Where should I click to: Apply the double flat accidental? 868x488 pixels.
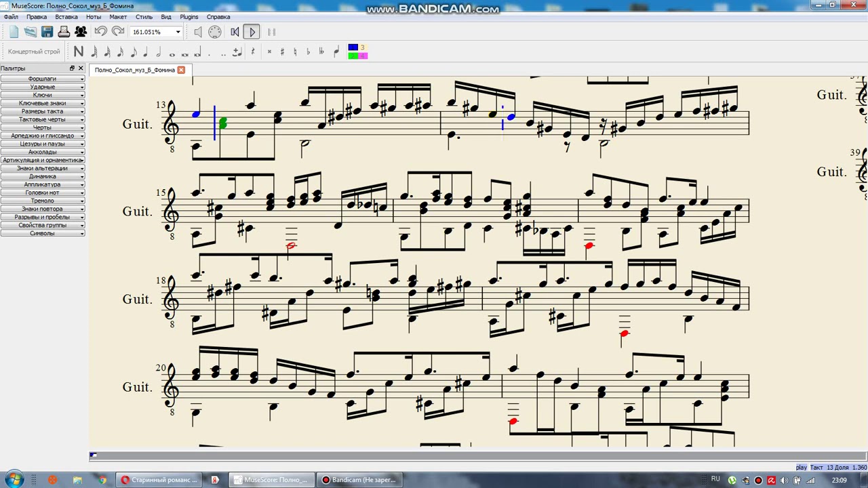click(321, 52)
